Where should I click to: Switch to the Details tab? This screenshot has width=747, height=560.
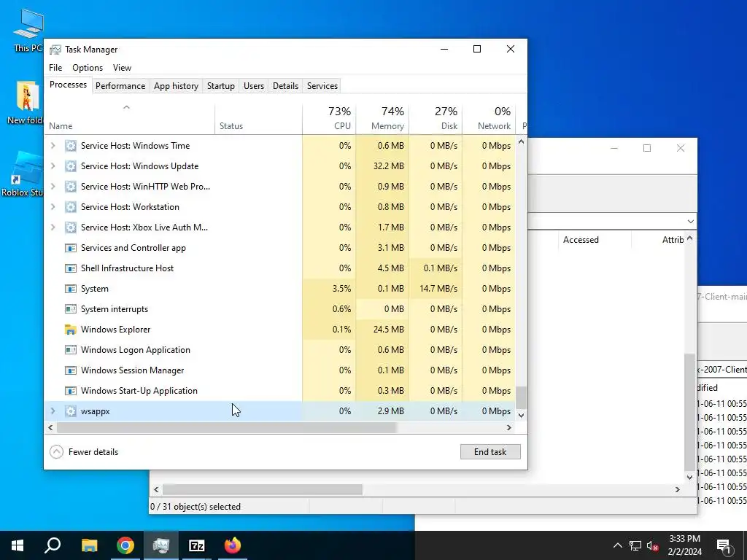click(285, 86)
